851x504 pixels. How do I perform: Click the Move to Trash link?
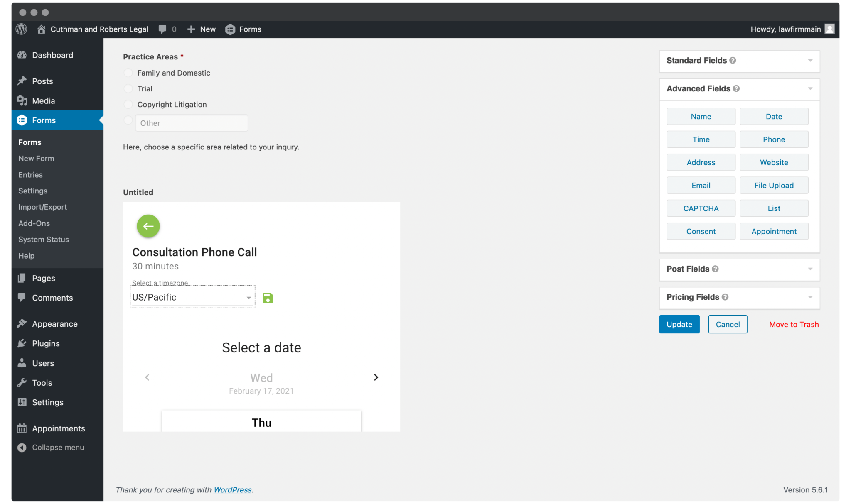(794, 324)
